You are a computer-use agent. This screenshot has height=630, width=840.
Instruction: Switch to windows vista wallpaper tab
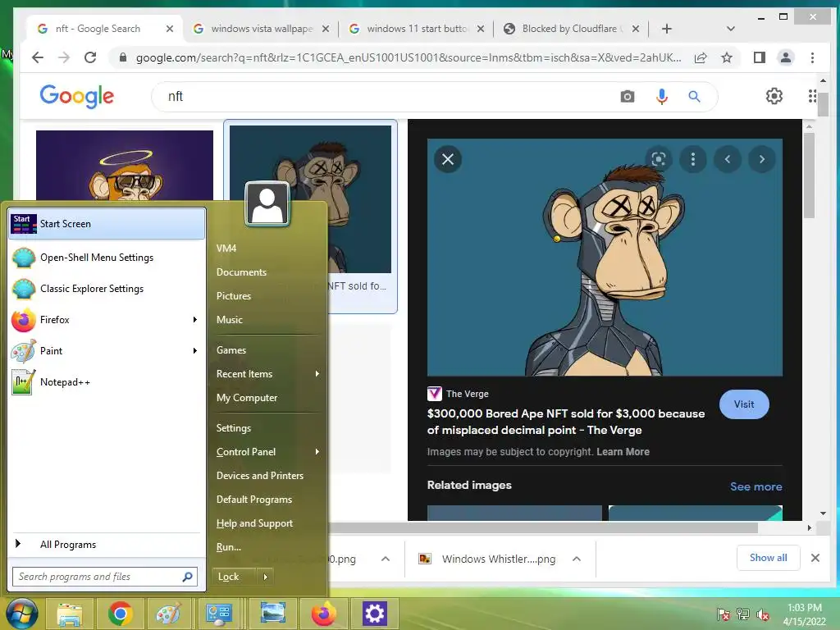click(260, 29)
